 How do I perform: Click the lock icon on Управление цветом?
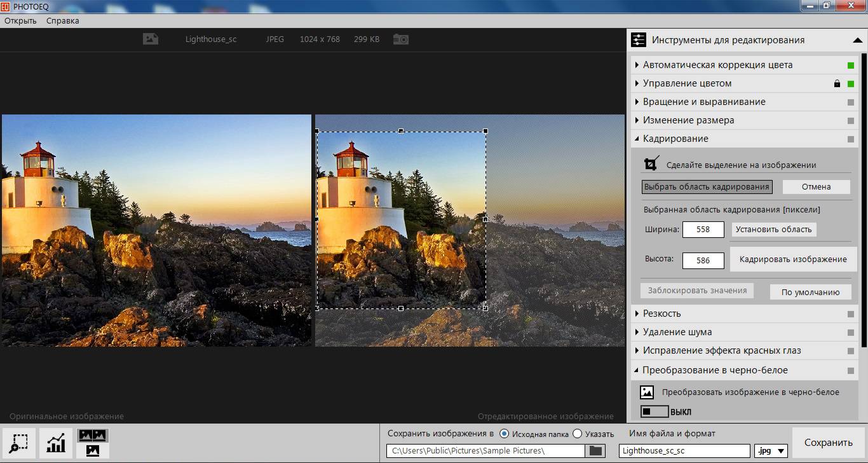point(837,83)
